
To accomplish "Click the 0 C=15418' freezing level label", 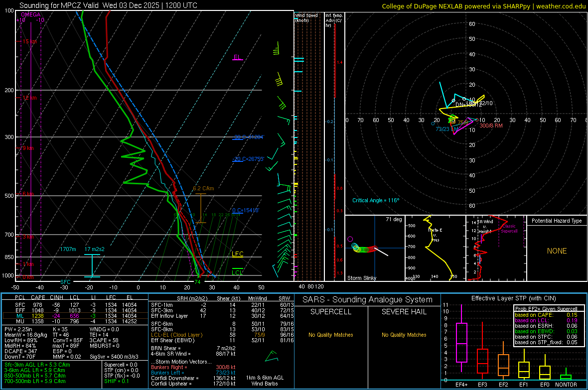I will coord(246,210).
